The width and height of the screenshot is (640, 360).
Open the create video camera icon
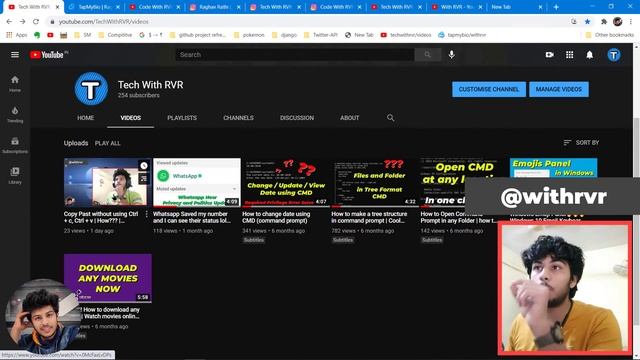point(549,55)
